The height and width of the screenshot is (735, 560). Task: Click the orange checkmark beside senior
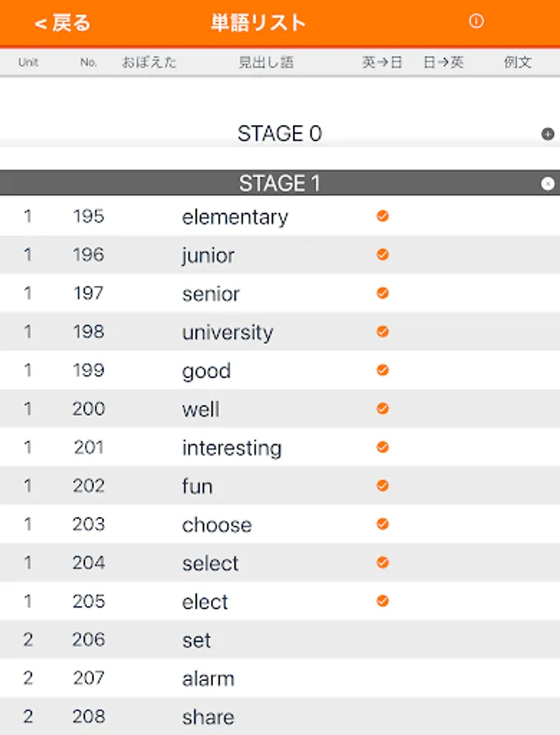click(382, 293)
